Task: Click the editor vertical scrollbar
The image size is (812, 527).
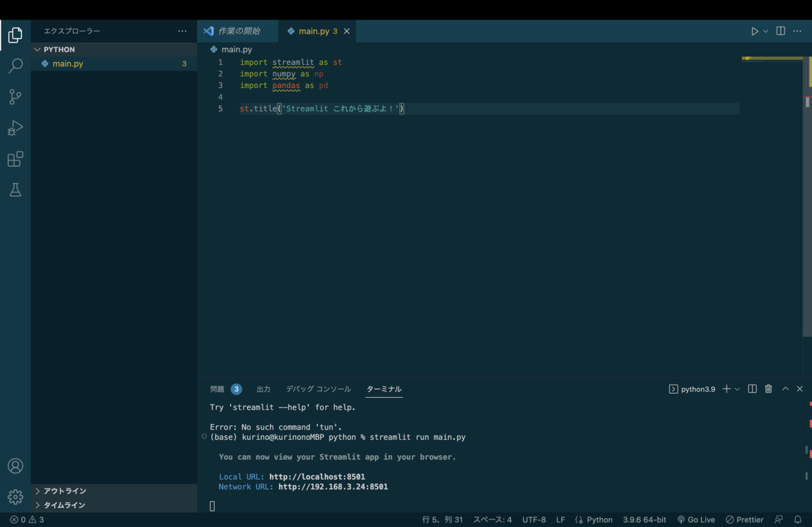Action: [808, 196]
